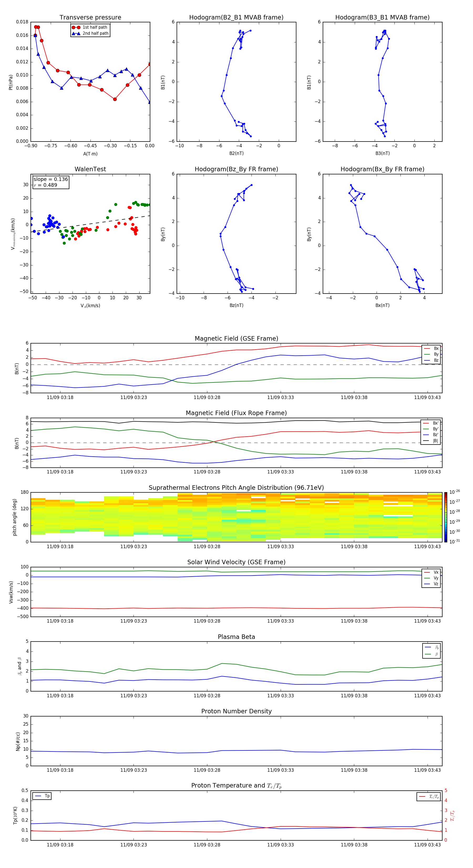The width and height of the screenshot is (473, 868).
Task: Click the "Pt(nPa)" y-axis label
Action: pyautogui.click(x=11, y=82)
